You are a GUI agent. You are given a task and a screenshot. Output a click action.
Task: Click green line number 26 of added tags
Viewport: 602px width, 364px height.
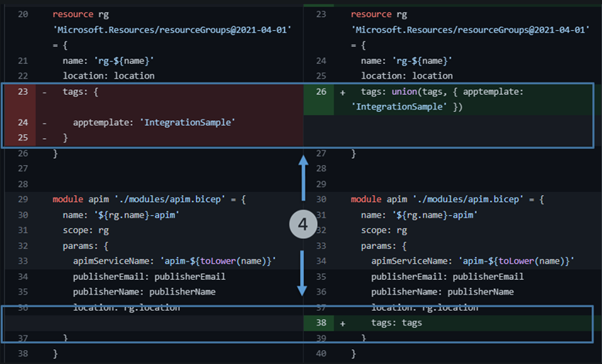pos(321,92)
